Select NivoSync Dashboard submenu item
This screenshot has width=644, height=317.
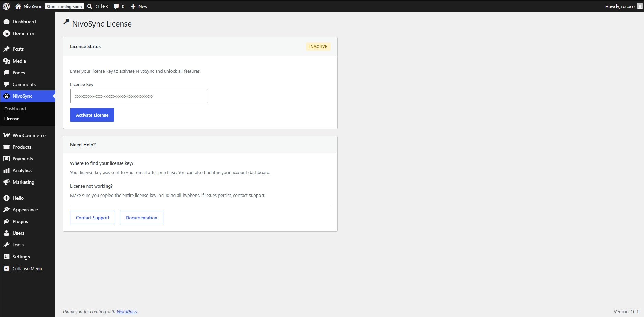(x=15, y=109)
